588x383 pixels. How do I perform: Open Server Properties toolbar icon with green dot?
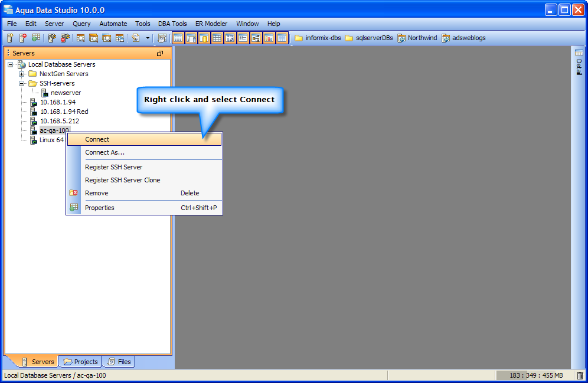click(36, 38)
